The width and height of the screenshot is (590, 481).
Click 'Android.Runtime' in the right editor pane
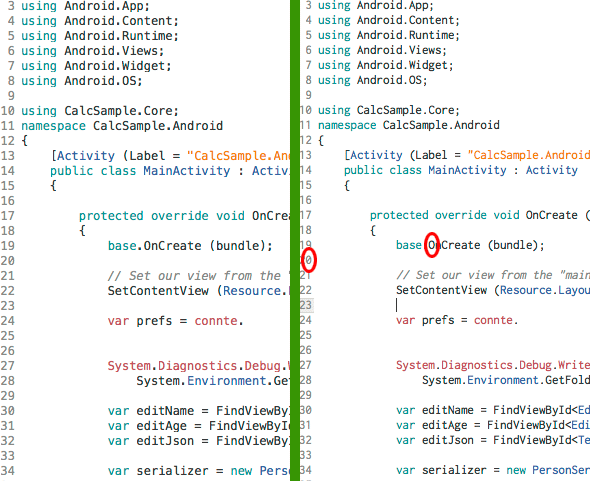click(405, 35)
